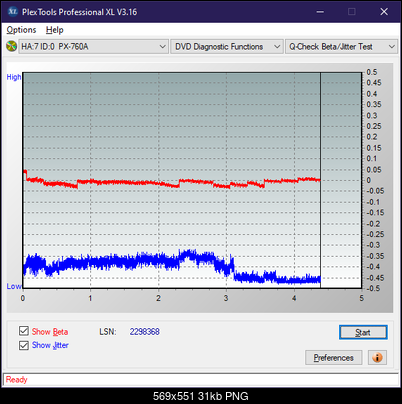Open the Options menu
This screenshot has width=402, height=404.
21,30
